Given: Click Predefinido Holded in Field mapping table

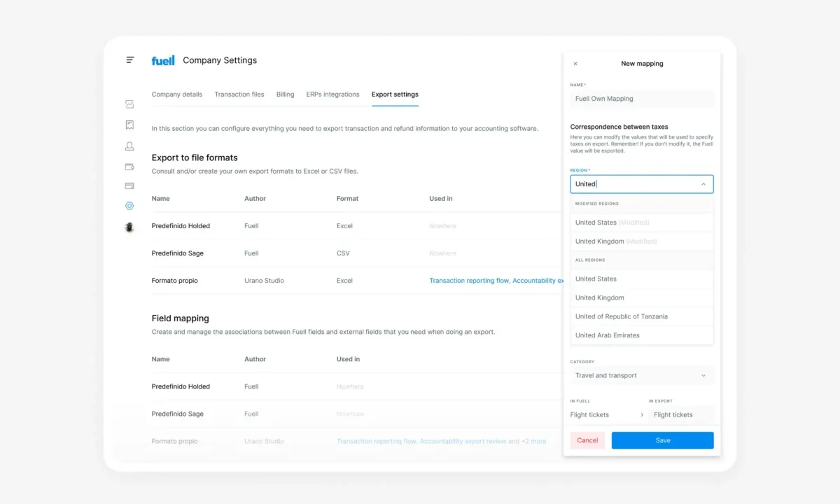Looking at the screenshot, I should (x=181, y=386).
